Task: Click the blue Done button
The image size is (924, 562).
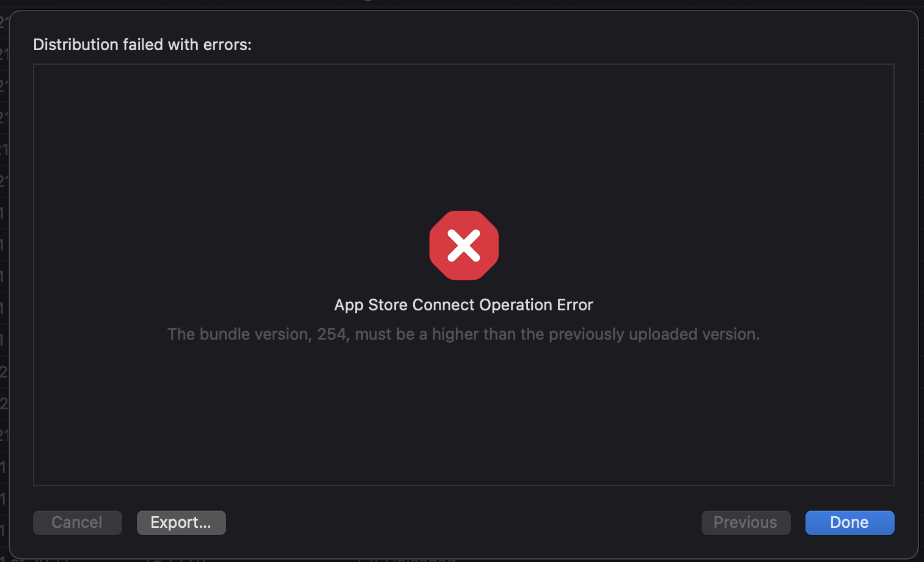Action: tap(849, 523)
